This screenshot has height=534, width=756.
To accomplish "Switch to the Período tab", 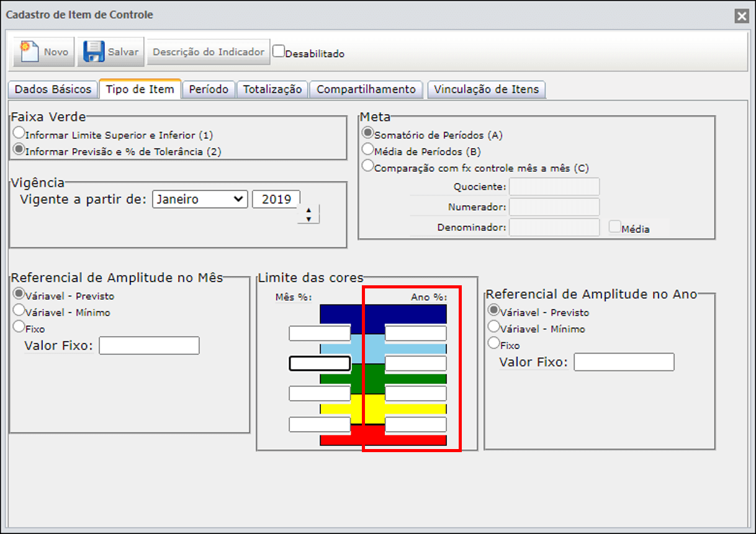I will coord(209,89).
